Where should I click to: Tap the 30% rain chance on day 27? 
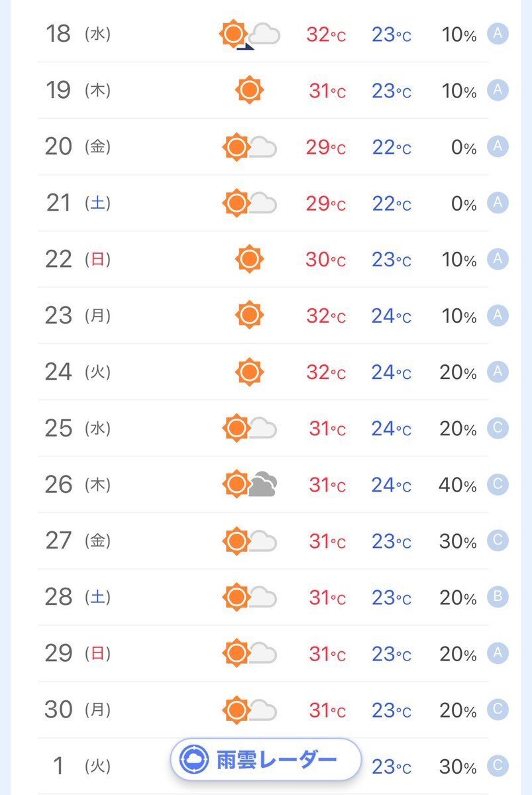[x=458, y=541]
